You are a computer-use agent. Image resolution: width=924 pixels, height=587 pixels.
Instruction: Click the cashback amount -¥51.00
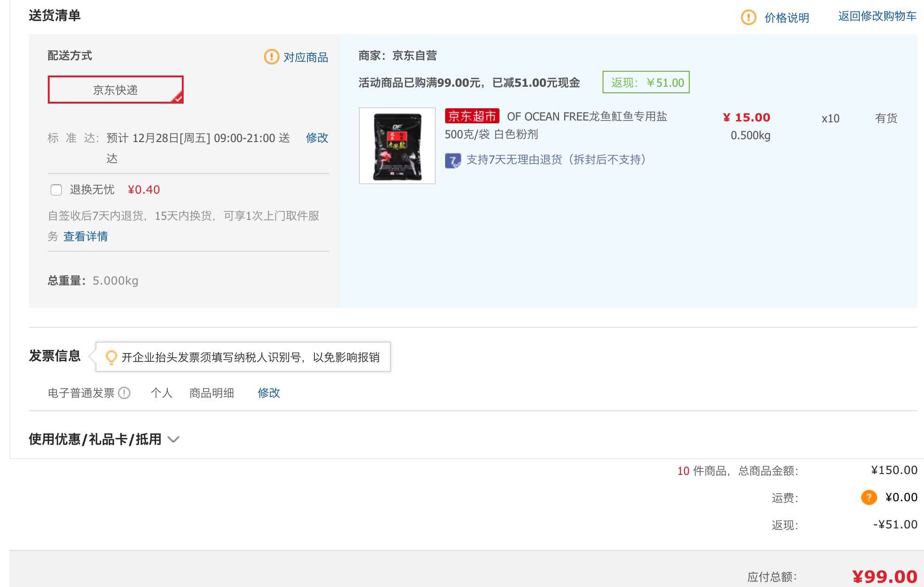(x=895, y=525)
